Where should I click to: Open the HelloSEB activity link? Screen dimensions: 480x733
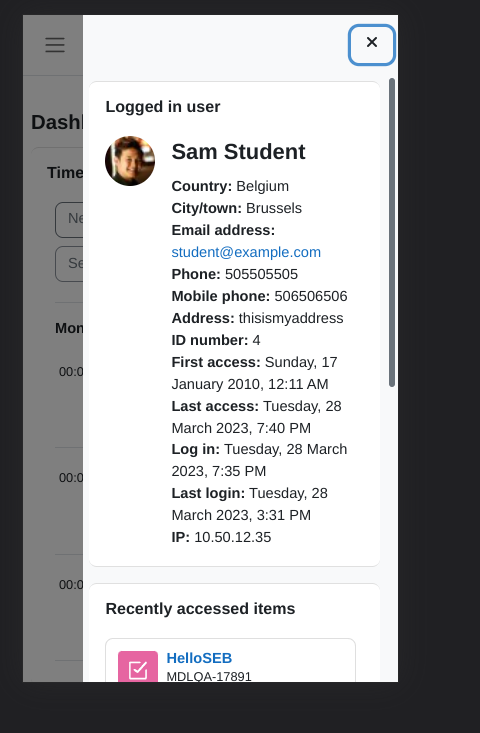[x=199, y=658]
